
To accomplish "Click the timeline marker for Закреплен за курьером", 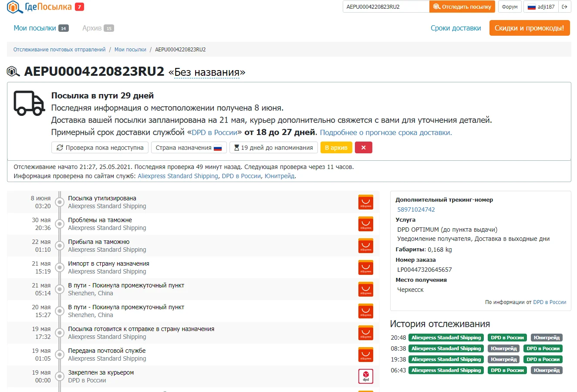I will [x=60, y=376].
